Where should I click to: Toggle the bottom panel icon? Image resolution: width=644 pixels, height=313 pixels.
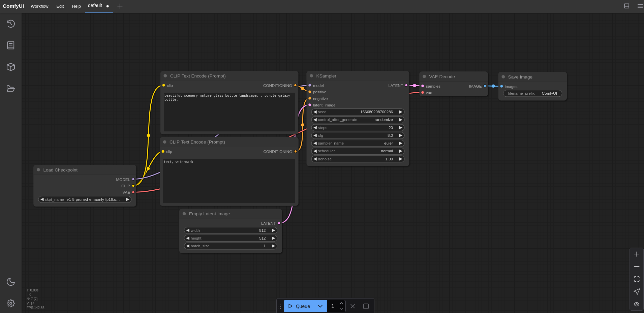click(x=626, y=6)
